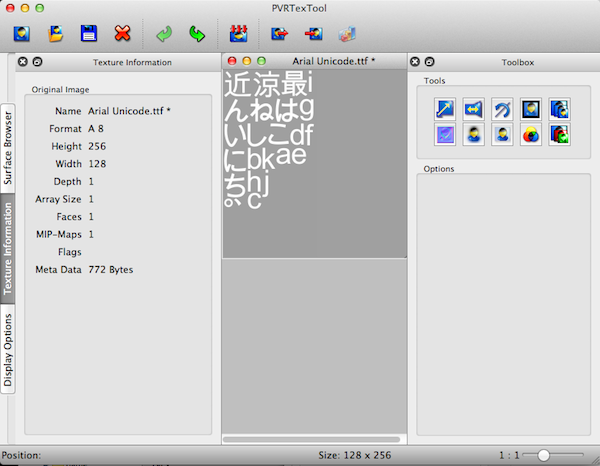Click the toolbar icon with right-pointing red arrow
Screen dimensions: 600x466
coord(280,34)
